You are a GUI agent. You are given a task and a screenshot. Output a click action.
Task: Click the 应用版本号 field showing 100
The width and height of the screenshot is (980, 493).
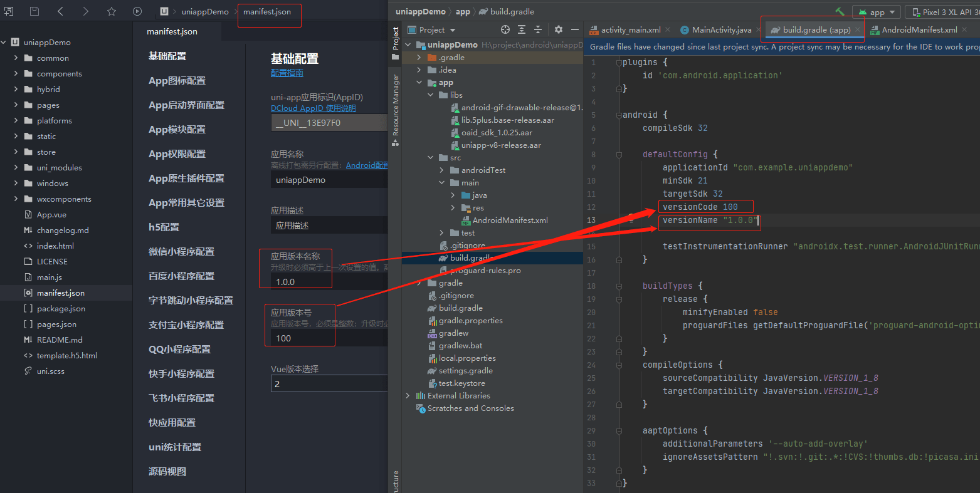pos(329,338)
